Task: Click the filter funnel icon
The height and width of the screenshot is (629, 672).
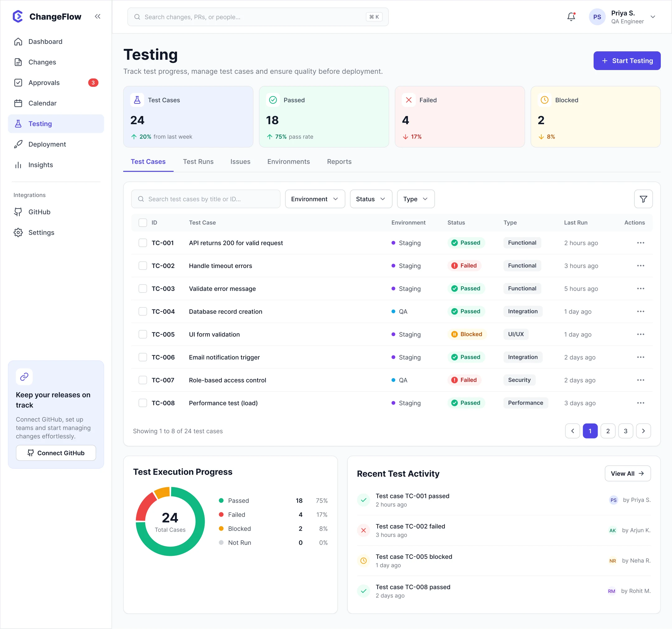Action: [643, 199]
